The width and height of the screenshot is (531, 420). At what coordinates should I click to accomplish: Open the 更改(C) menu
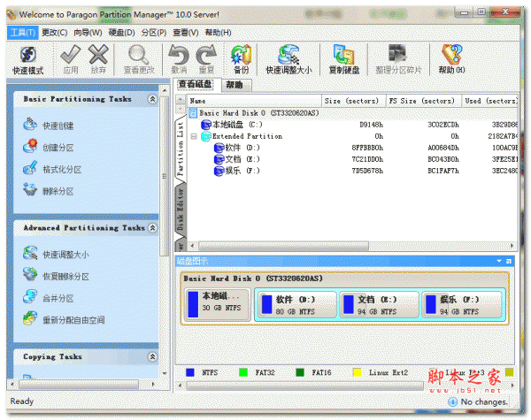pyautogui.click(x=54, y=33)
